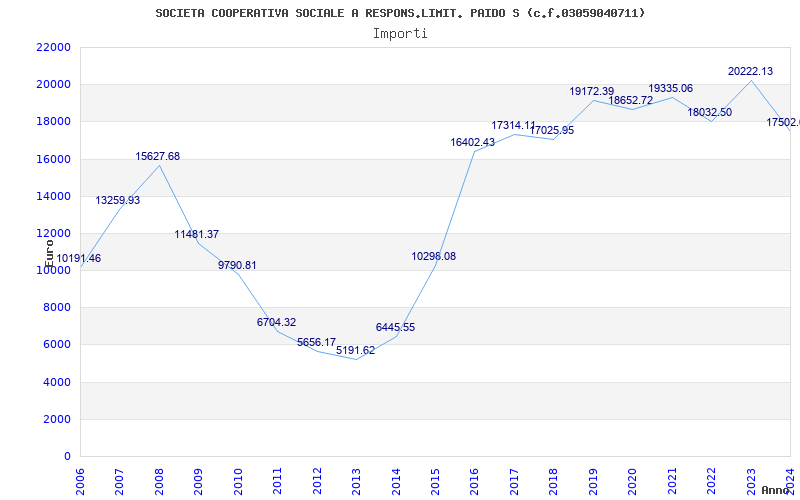This screenshot has height=500, width=800.
Task: Click x-axis year 2023
Action: pos(751,482)
